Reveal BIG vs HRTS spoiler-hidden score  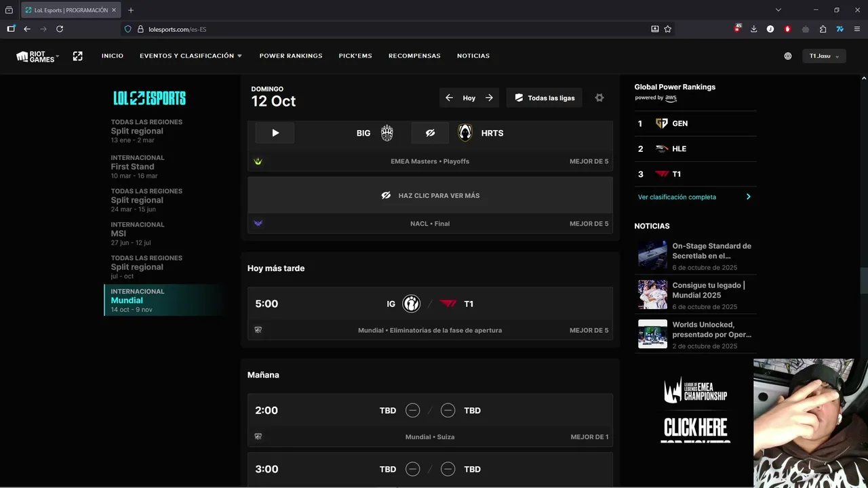click(x=430, y=133)
